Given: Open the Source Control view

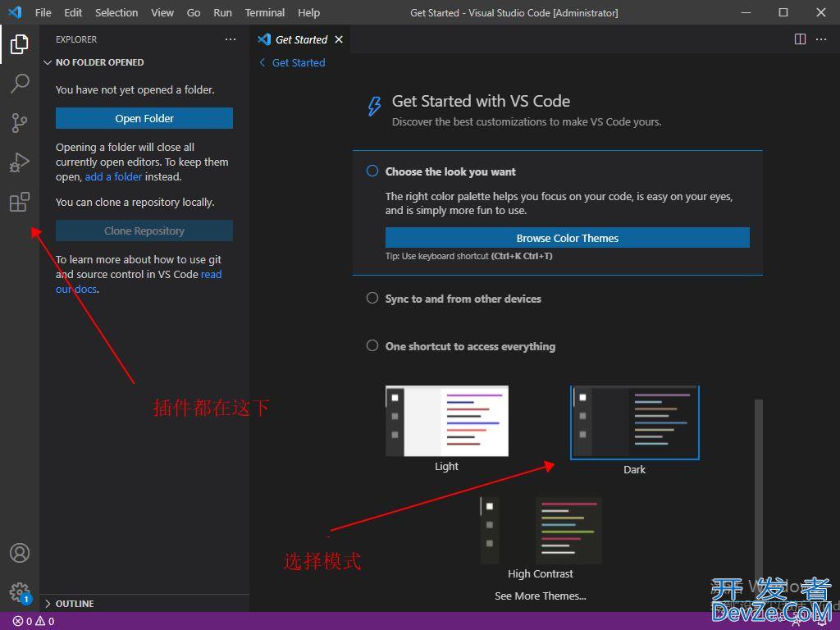Looking at the screenshot, I should point(20,123).
